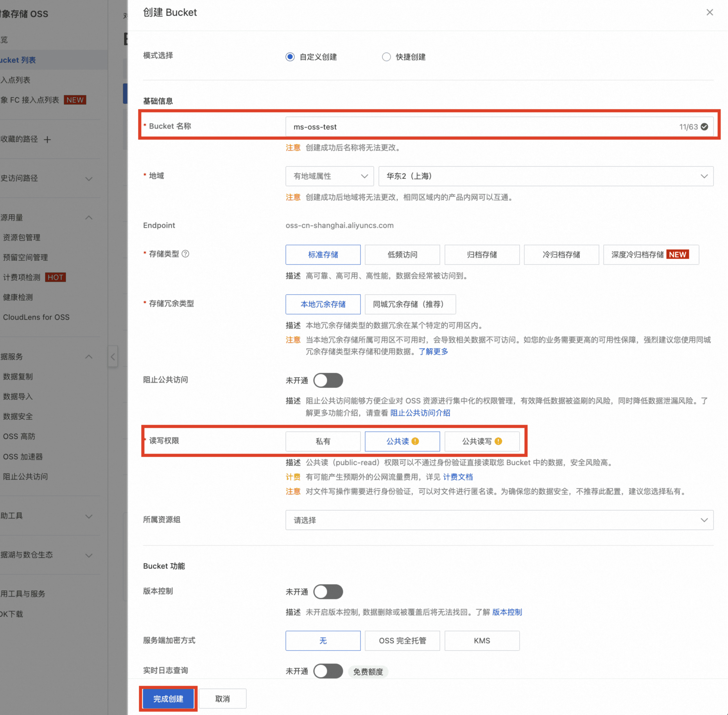Open 计费项检测 in sidebar
728x715 pixels.
pyautogui.click(x=22, y=277)
